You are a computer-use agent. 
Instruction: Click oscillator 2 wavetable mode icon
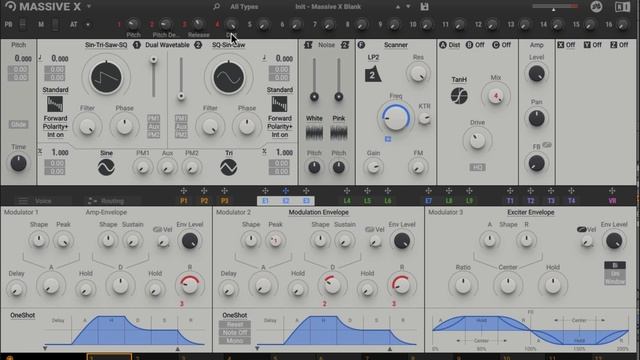coord(280,104)
